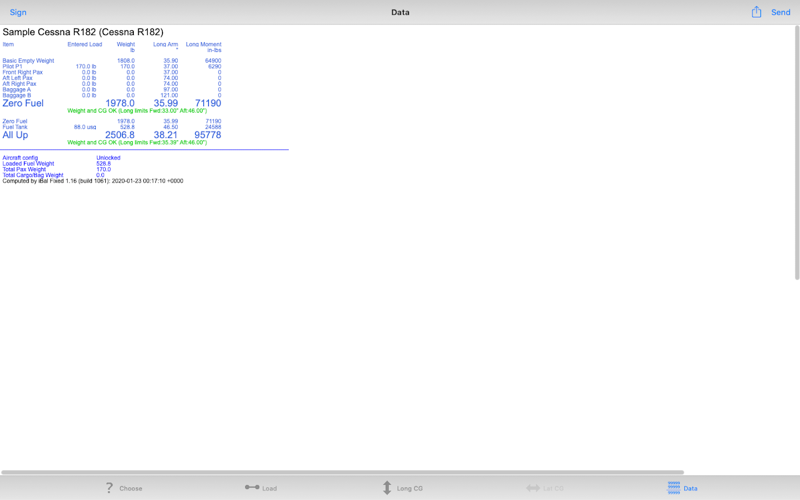Click the large 'All Up' heading
The height and width of the screenshot is (500, 800).
click(15, 135)
